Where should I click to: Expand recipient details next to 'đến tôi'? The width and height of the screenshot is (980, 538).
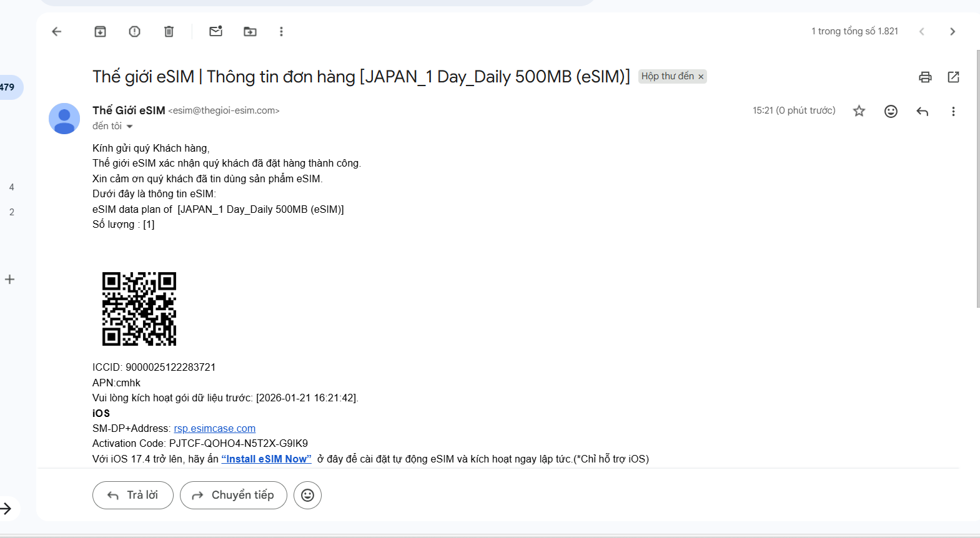[130, 127]
